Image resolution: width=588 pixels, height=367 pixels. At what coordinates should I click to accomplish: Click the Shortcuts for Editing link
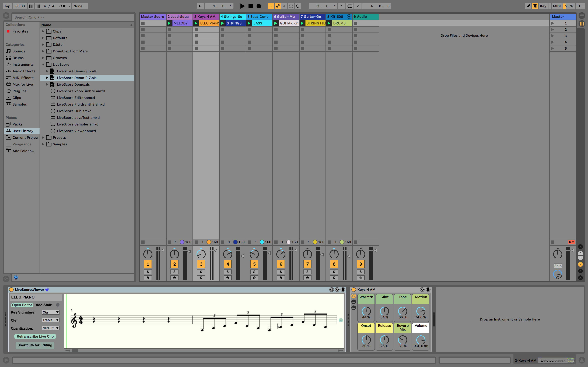(x=35, y=345)
